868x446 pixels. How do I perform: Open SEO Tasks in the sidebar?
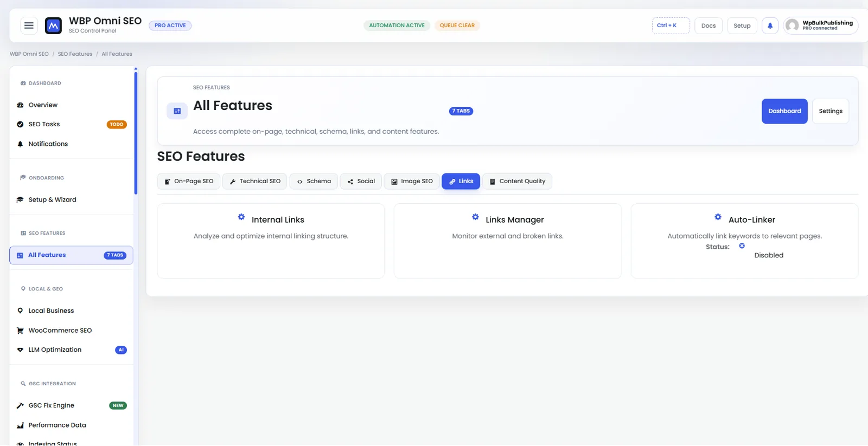[x=72, y=125]
